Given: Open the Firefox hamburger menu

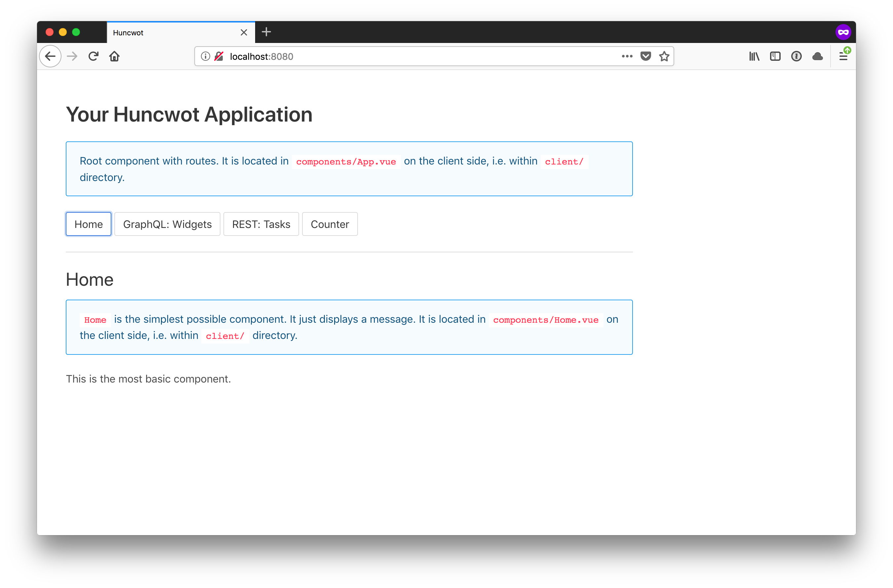Looking at the screenshot, I should click(x=843, y=56).
